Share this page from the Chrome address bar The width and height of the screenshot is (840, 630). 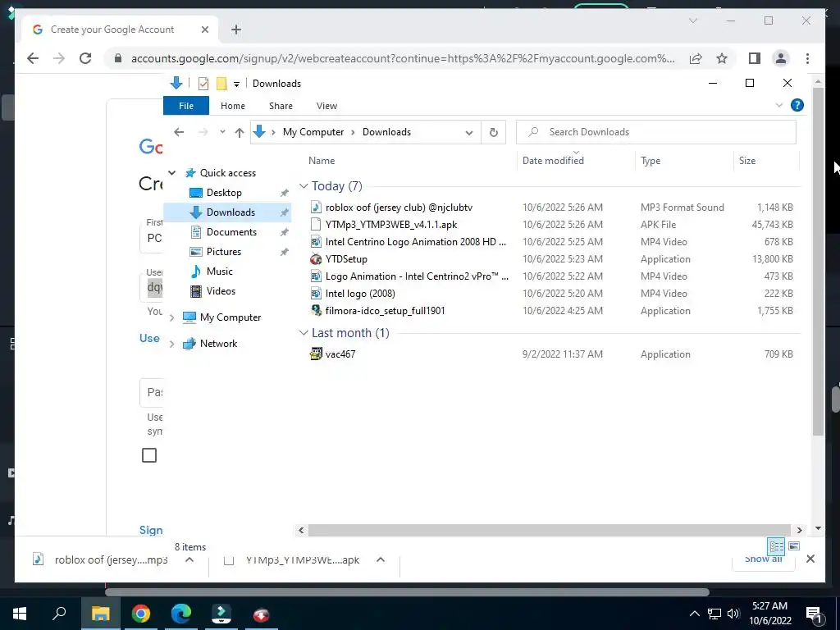click(x=696, y=58)
